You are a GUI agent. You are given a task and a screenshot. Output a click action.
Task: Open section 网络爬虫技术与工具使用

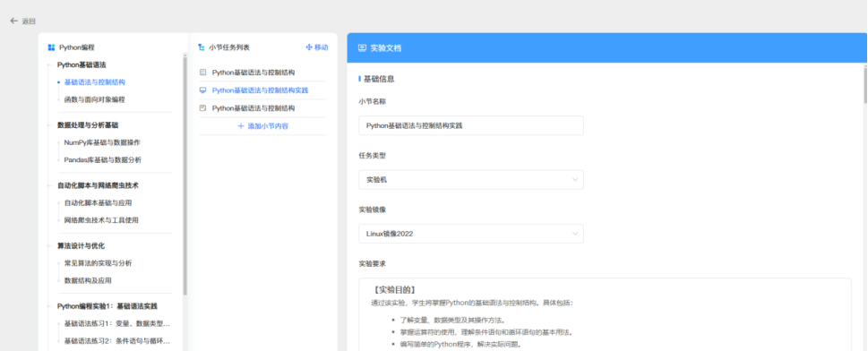click(x=101, y=219)
